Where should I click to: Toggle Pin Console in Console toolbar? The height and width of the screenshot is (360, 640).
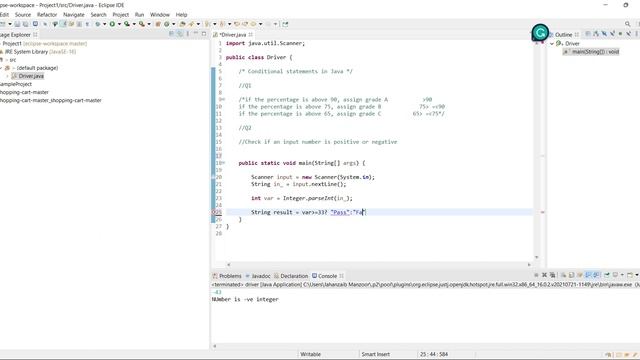(x=607, y=275)
